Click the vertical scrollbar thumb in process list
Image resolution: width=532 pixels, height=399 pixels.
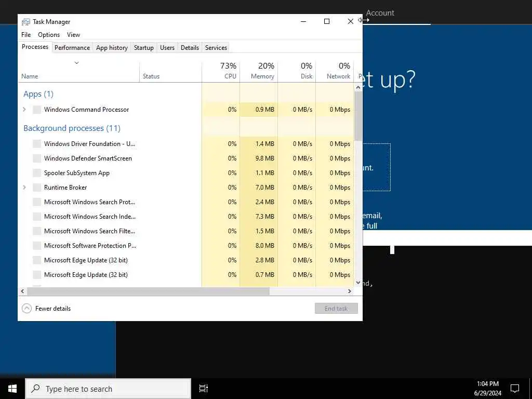coord(358,116)
